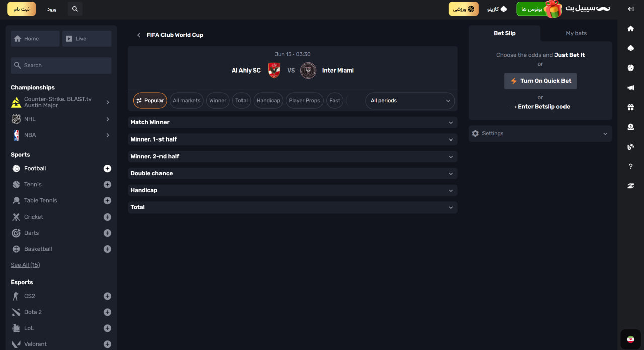Expand the Settings panel in bet slip
644x350 pixels.
(540, 134)
